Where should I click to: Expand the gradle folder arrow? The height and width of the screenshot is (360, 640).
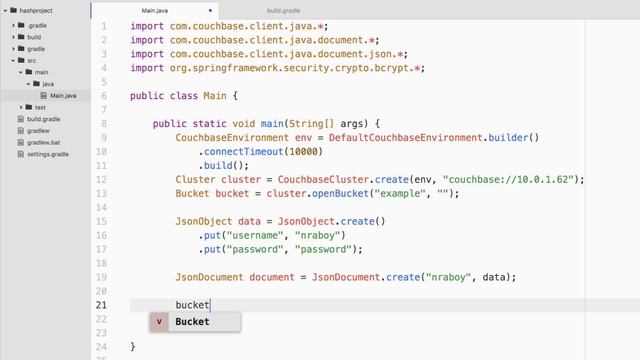pos(13,49)
